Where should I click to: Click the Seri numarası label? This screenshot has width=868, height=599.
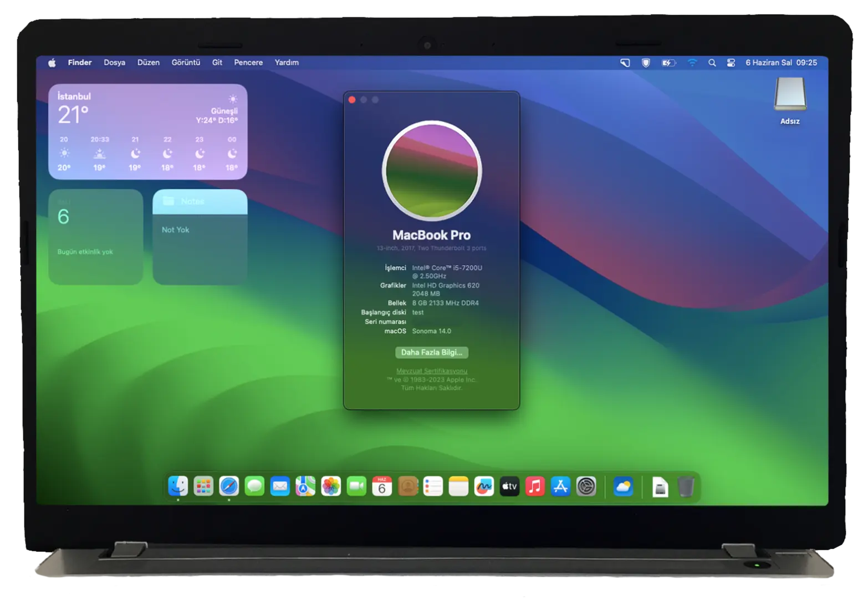tap(385, 322)
